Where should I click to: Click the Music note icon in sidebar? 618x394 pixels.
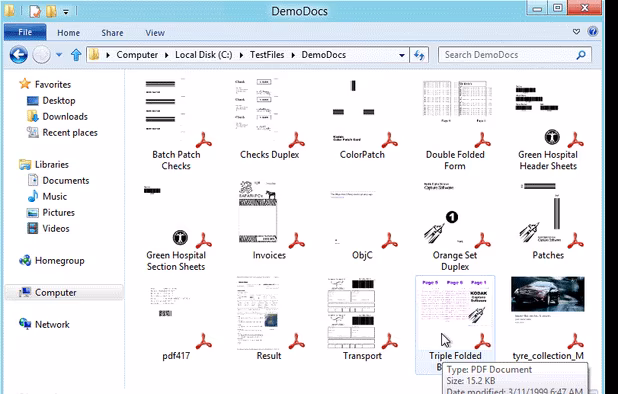pyautogui.click(x=33, y=196)
